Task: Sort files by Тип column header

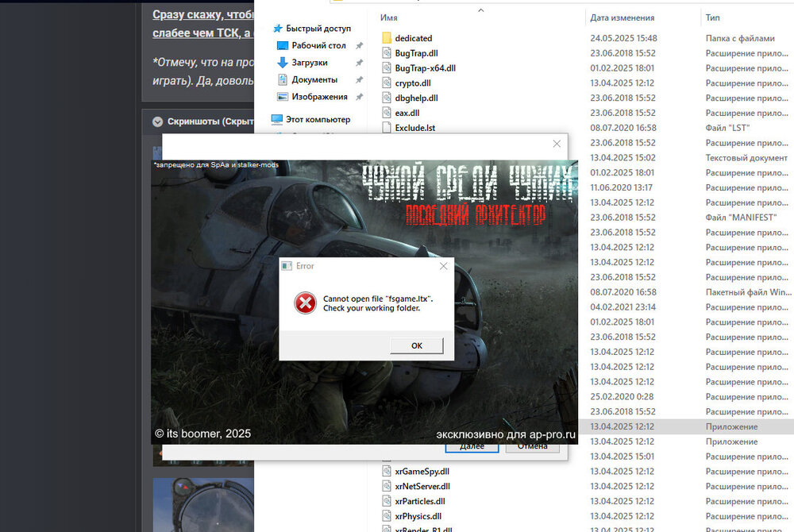Action: 712,17
